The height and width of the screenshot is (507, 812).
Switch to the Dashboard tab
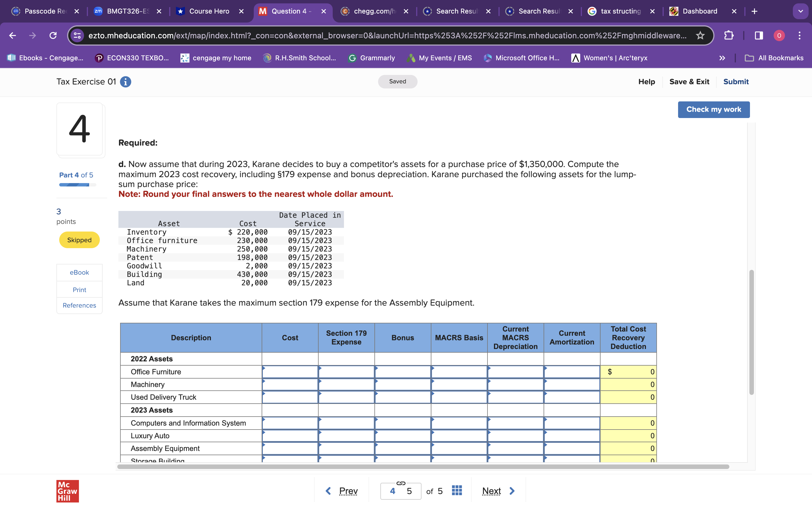pyautogui.click(x=700, y=11)
